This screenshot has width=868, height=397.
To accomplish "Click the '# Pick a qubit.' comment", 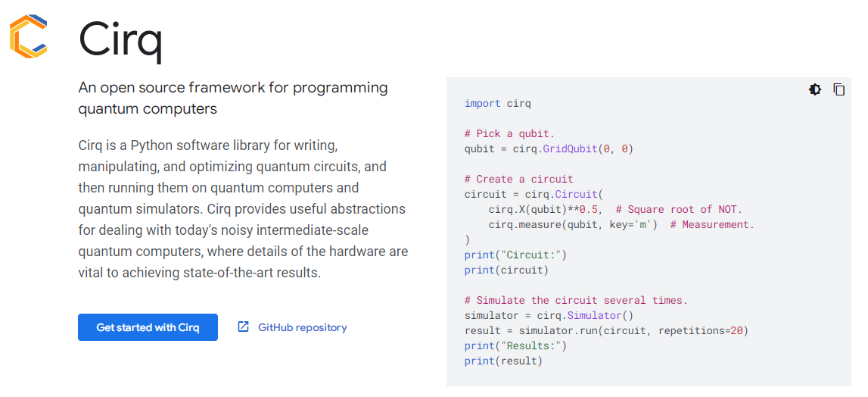I will (509, 133).
